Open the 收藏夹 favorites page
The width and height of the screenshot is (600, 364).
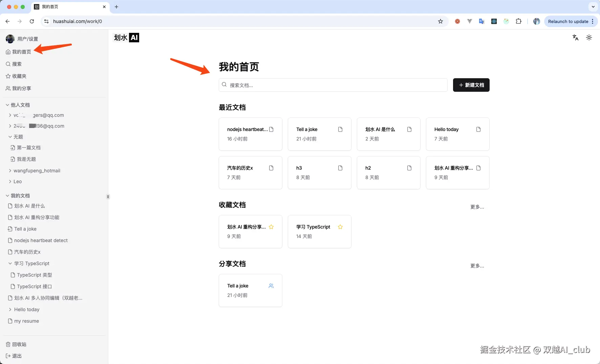[19, 76]
